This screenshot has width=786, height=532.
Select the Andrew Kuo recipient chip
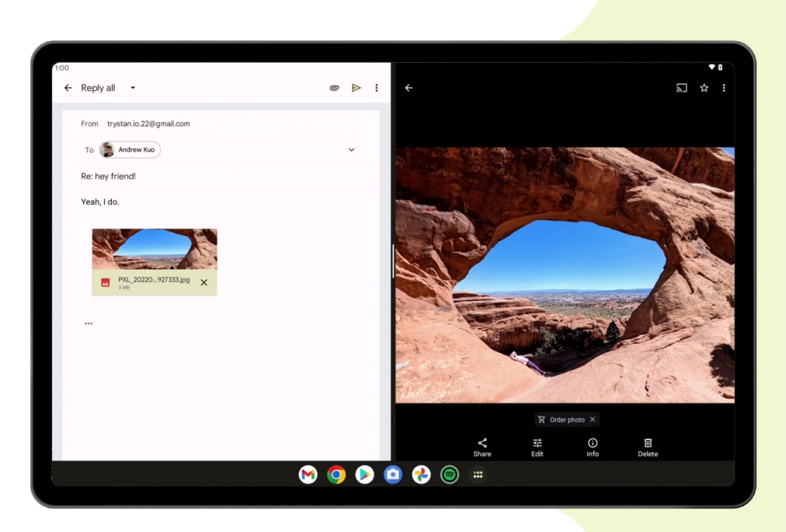click(x=130, y=150)
